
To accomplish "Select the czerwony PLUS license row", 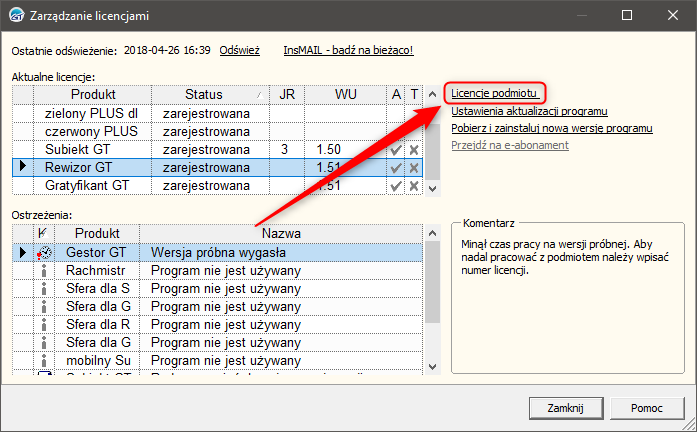I will (x=218, y=132).
